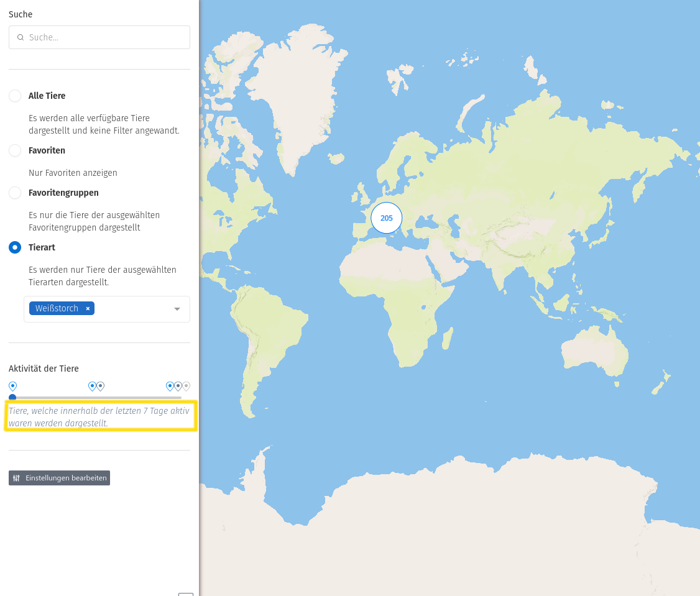Viewport: 700px width, 596px height.
Task: Select the Favoriten radio option
Action: (15, 150)
